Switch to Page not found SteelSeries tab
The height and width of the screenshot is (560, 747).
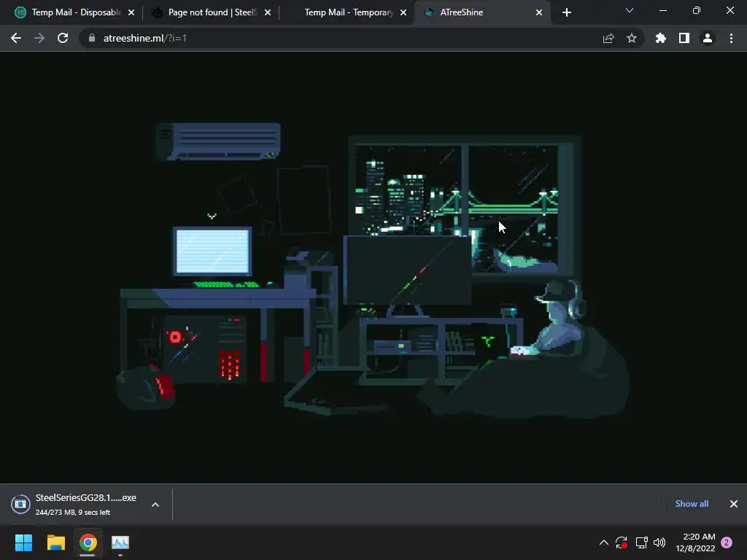211,12
